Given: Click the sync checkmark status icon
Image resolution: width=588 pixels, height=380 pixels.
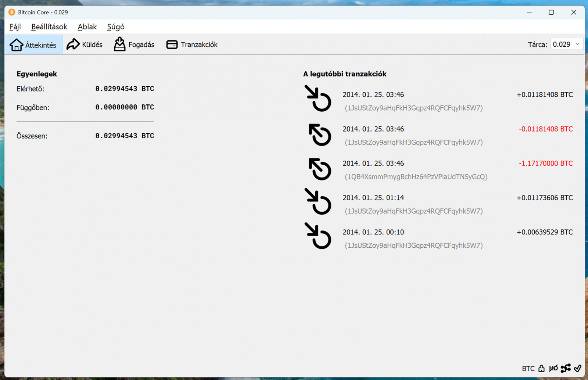Looking at the screenshot, I should [x=578, y=368].
